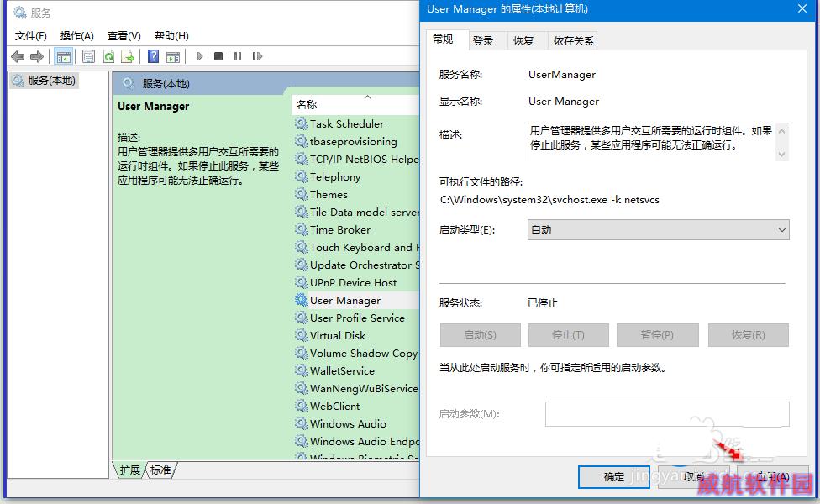Go back with the toolbar back arrow

point(18,56)
